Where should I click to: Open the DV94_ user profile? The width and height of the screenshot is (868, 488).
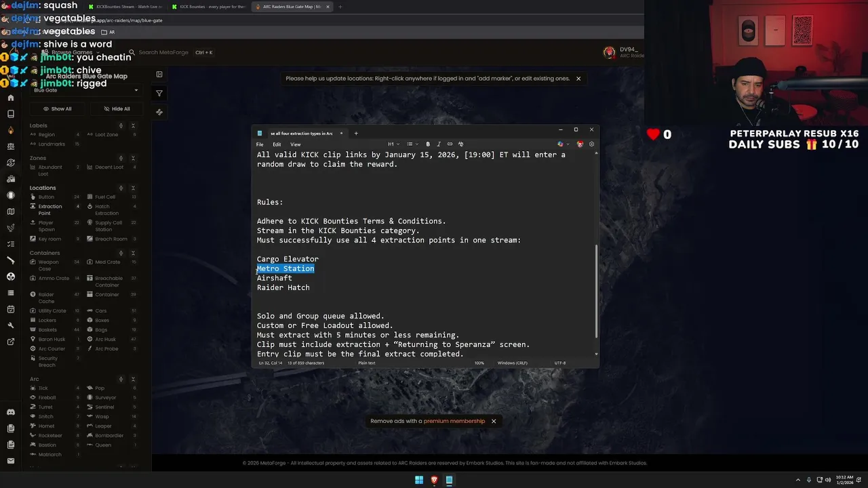point(624,52)
